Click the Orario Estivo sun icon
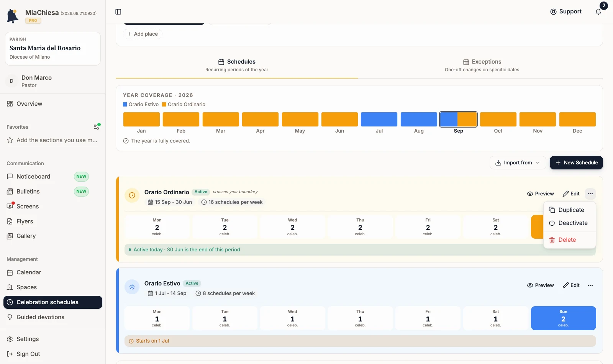The height and width of the screenshot is (364, 613). (x=132, y=287)
